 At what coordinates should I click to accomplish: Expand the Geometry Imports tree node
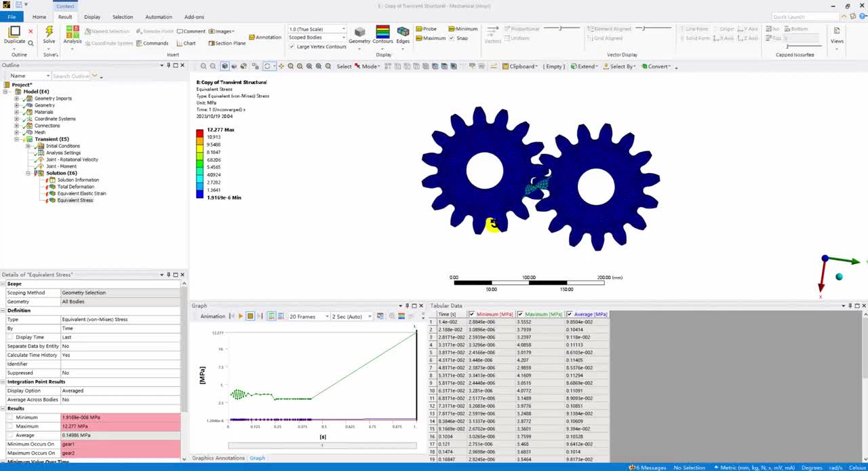pos(16,98)
